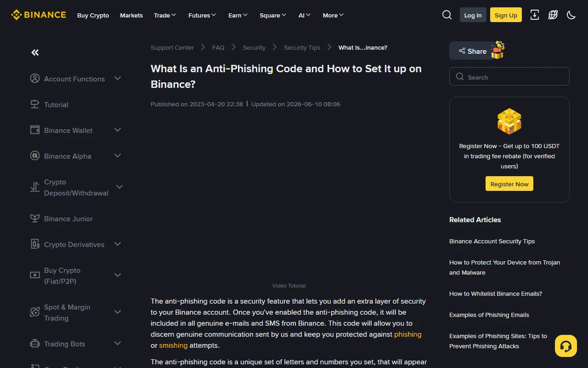Click the Crypto Derivatives icon
This screenshot has height=368, width=588.
point(35,244)
